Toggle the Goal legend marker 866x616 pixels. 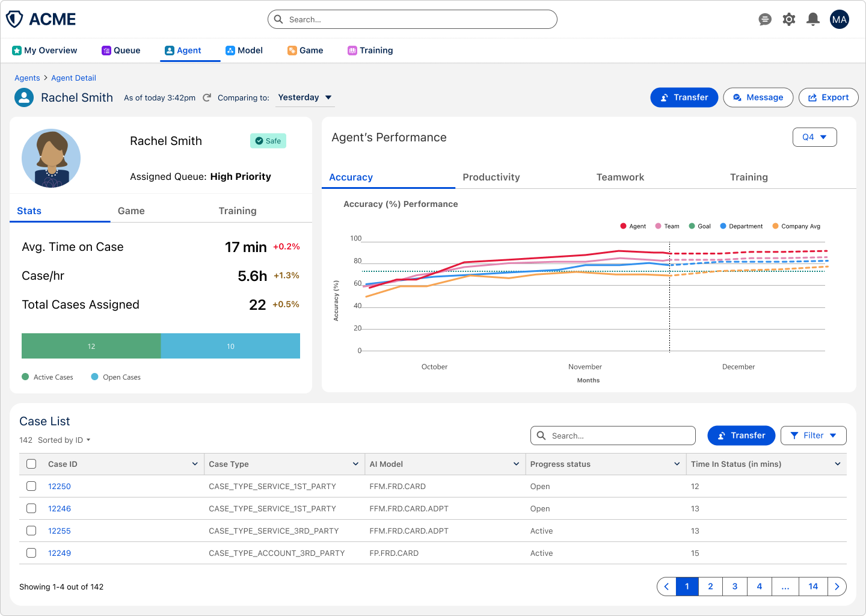pyautogui.click(x=692, y=226)
